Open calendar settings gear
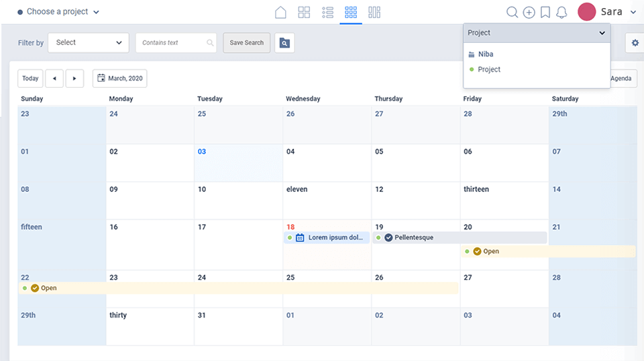The width and height of the screenshot is (644, 361). (635, 43)
